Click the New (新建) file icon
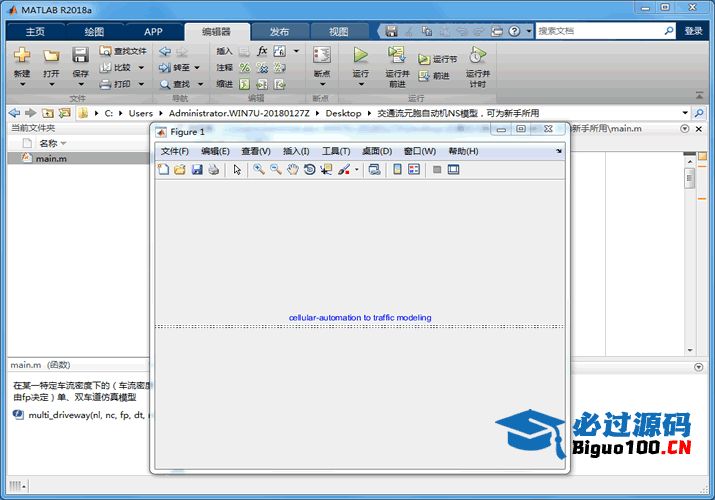 pyautogui.click(x=22, y=55)
